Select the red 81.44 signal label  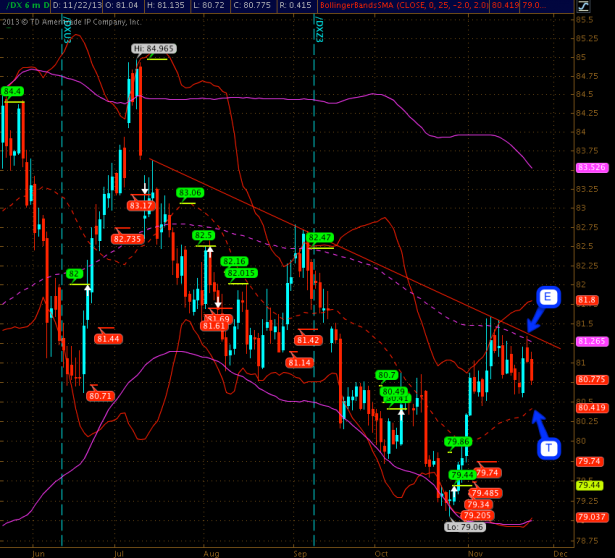pyautogui.click(x=108, y=339)
